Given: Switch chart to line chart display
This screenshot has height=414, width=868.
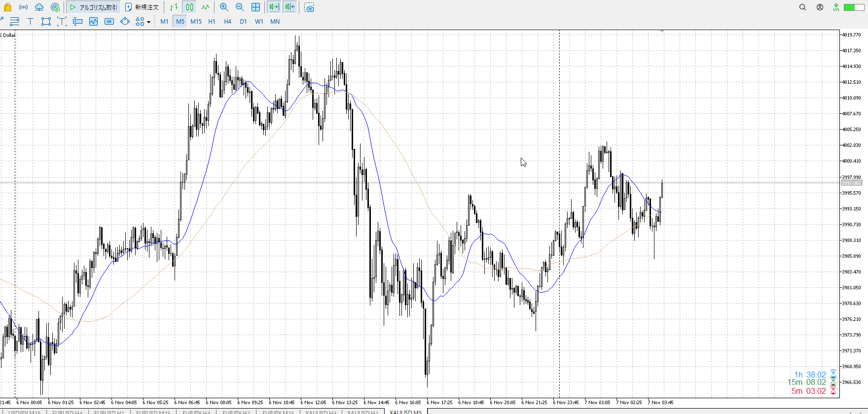Looking at the screenshot, I should point(205,7).
